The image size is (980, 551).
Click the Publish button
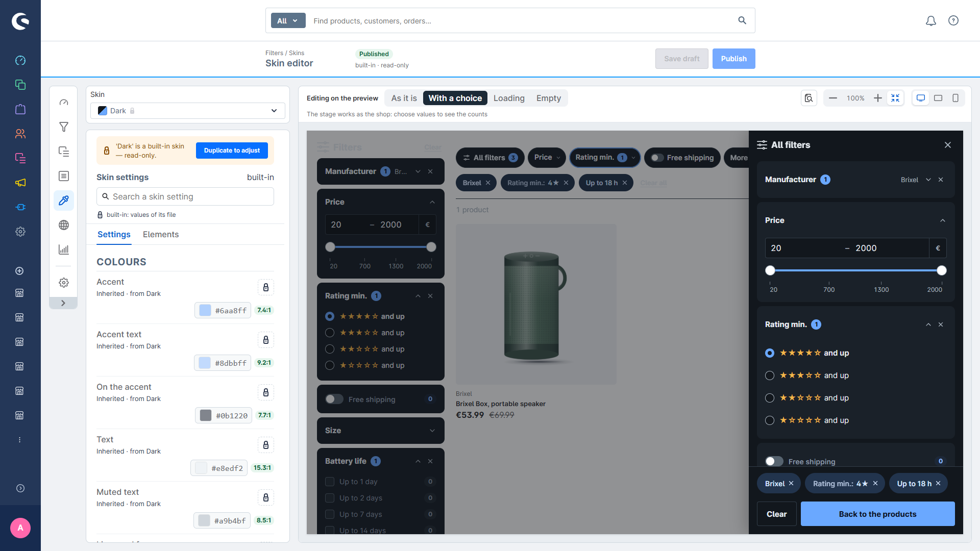[733, 59]
